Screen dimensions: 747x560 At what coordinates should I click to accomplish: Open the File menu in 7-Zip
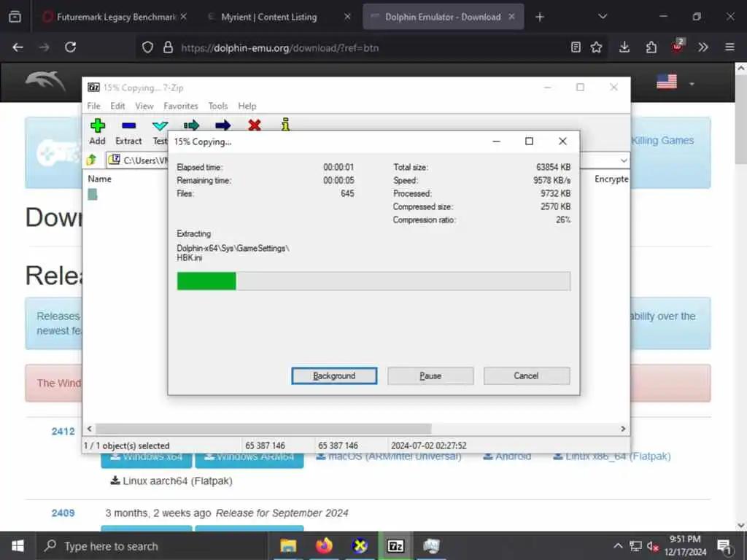[x=93, y=106]
